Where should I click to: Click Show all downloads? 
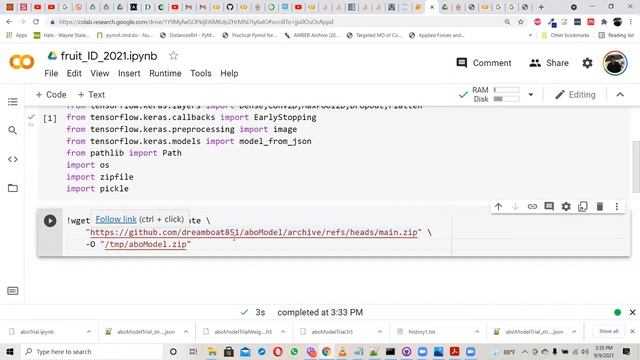pos(609,331)
